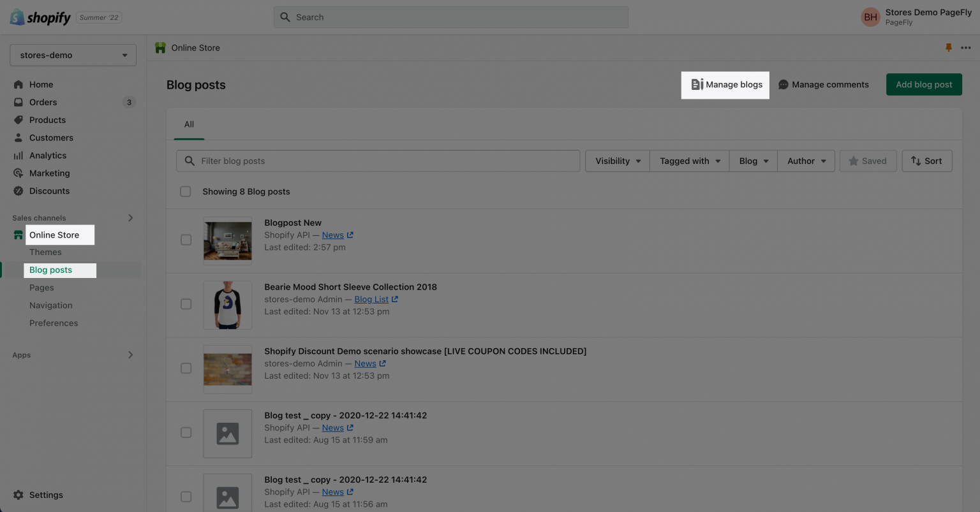Click the Analytics bar chart icon

19,156
